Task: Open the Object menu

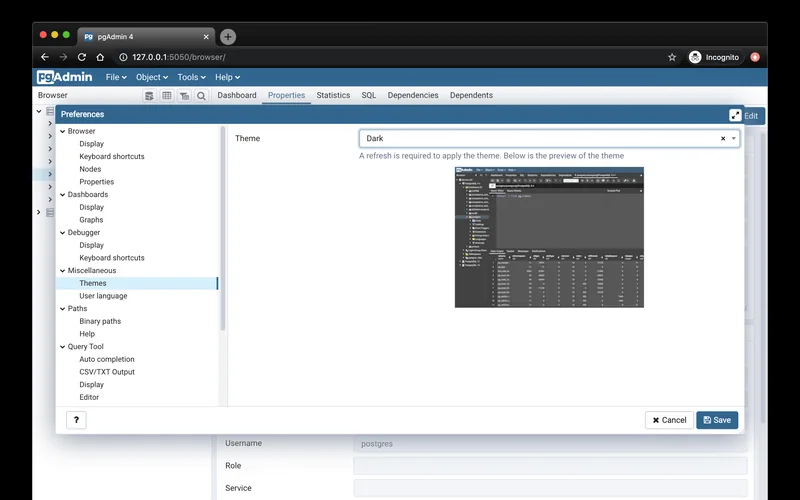Action: [x=152, y=77]
